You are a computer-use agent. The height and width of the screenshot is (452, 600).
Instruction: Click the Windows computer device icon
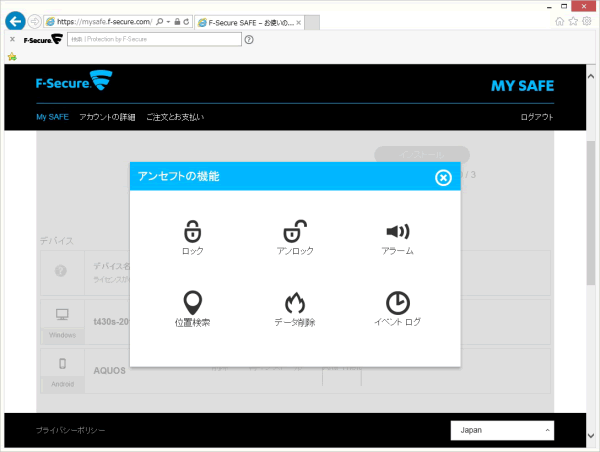pyautogui.click(x=62, y=315)
